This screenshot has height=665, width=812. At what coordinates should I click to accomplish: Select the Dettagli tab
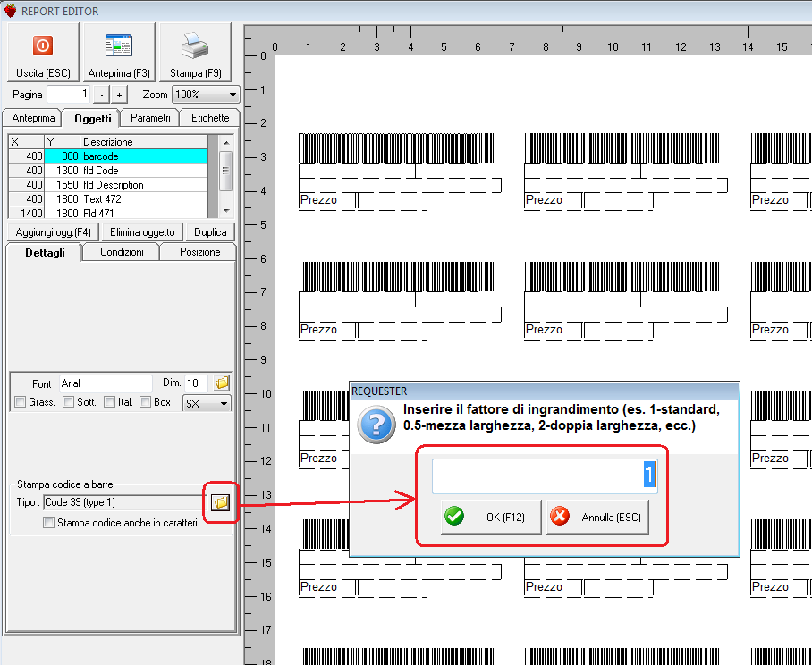click(x=45, y=253)
